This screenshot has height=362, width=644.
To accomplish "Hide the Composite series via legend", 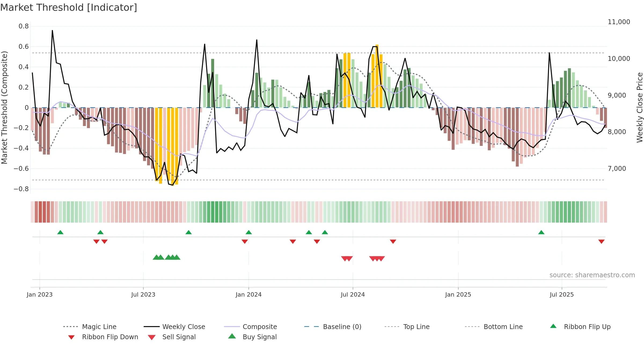I will click(x=251, y=327).
